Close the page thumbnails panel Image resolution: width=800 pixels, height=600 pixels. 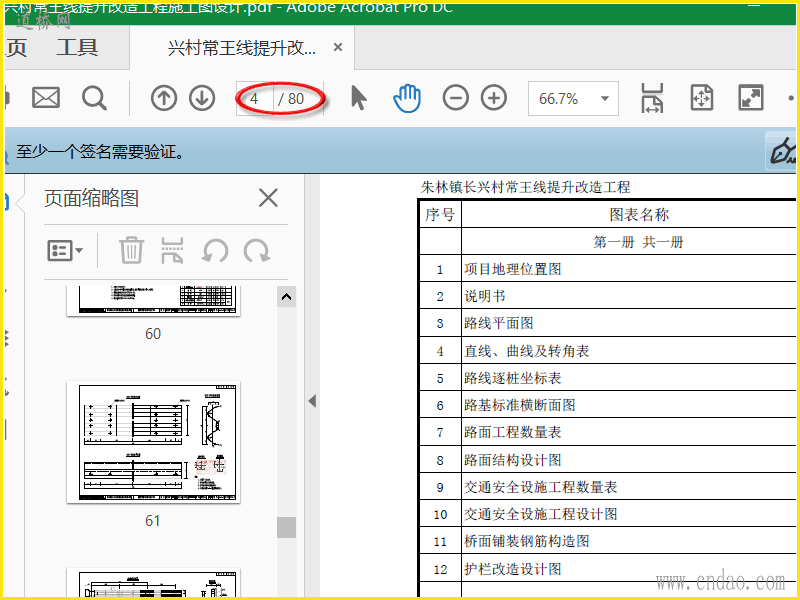pos(268,198)
